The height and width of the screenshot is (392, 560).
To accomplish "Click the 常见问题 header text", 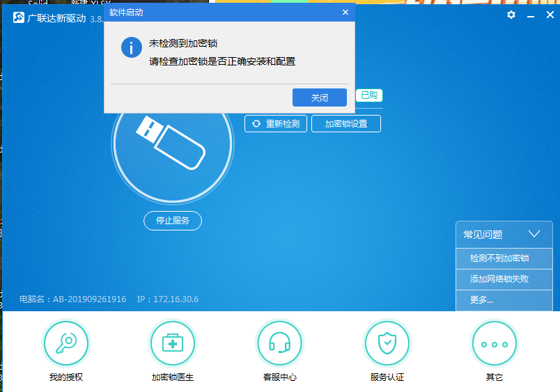I will coord(483,235).
